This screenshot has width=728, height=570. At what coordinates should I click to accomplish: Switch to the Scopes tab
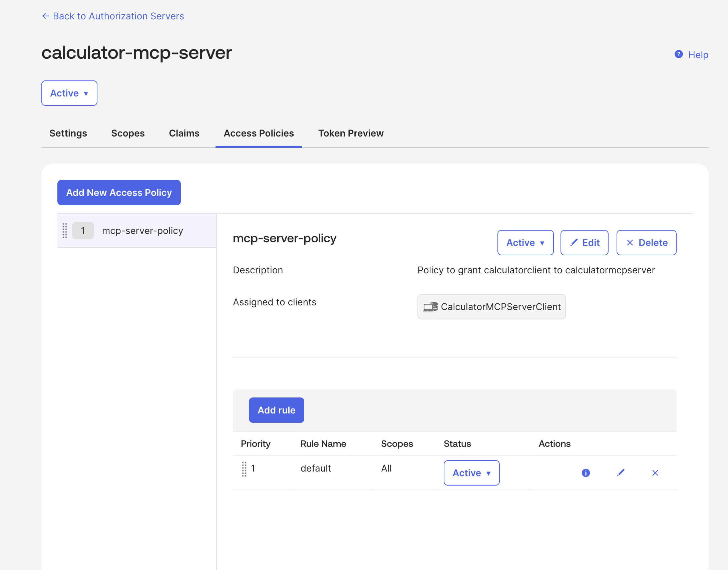pyautogui.click(x=128, y=133)
